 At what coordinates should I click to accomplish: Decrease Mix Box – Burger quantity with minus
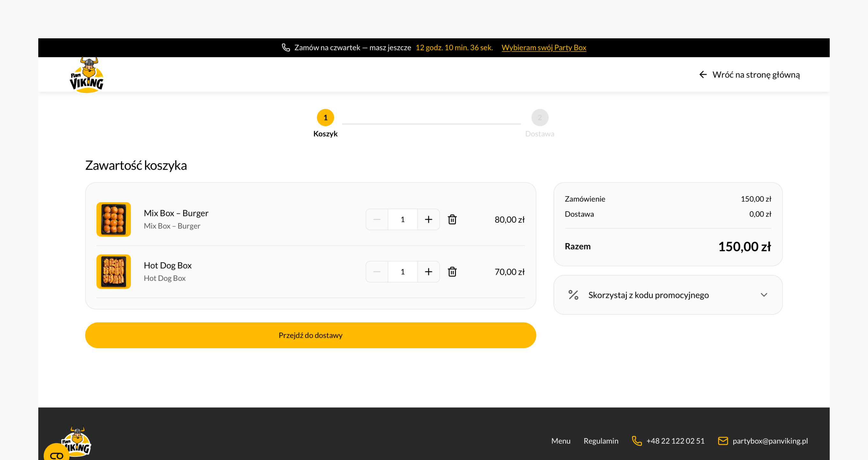pos(377,219)
